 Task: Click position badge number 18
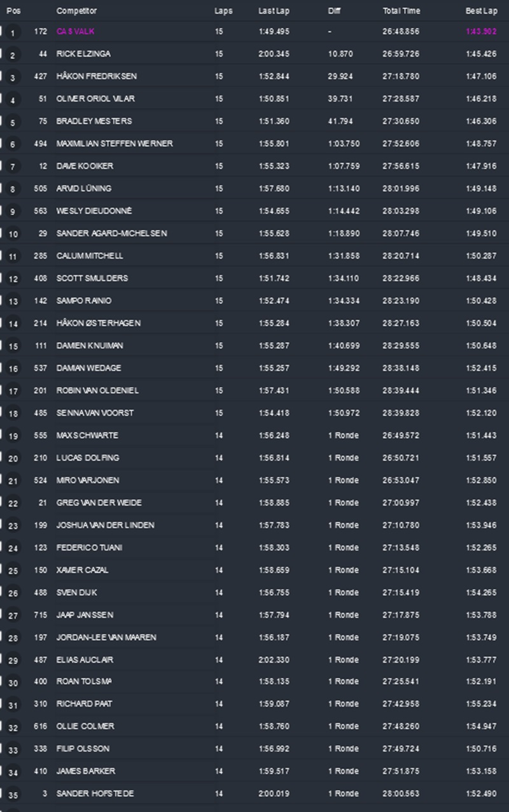(x=13, y=414)
